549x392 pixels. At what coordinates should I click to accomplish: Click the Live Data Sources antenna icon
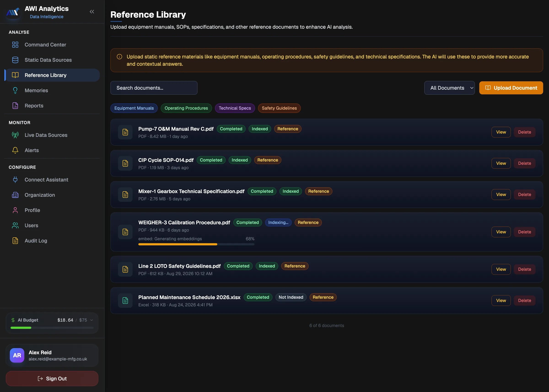(15, 135)
